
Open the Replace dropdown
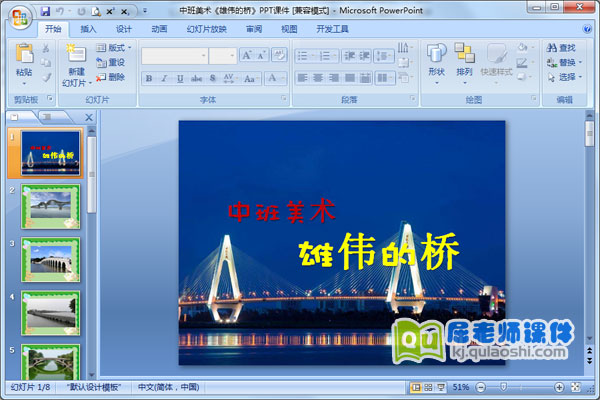click(564, 62)
